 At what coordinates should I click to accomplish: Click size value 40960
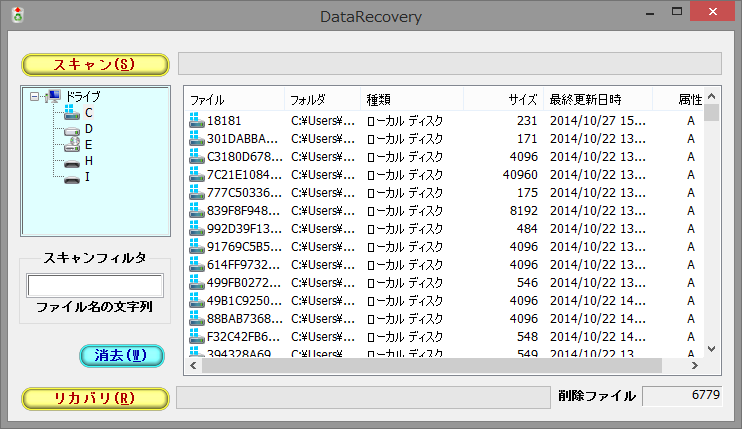(x=520, y=175)
